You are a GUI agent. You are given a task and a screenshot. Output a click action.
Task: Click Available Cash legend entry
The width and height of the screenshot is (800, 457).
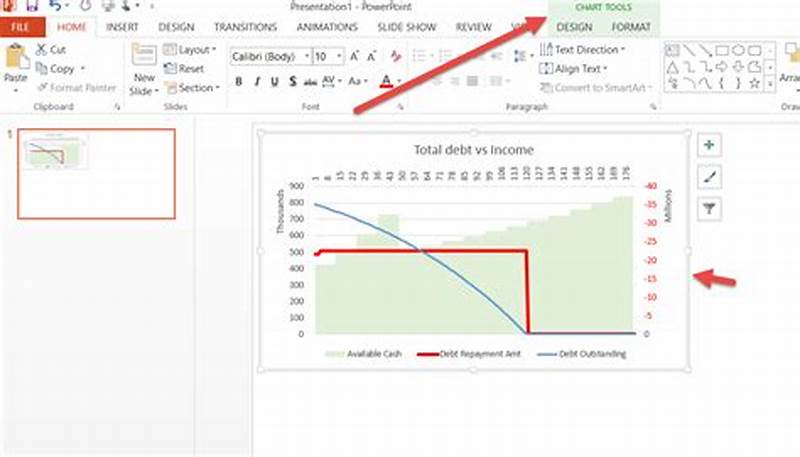[363, 354]
